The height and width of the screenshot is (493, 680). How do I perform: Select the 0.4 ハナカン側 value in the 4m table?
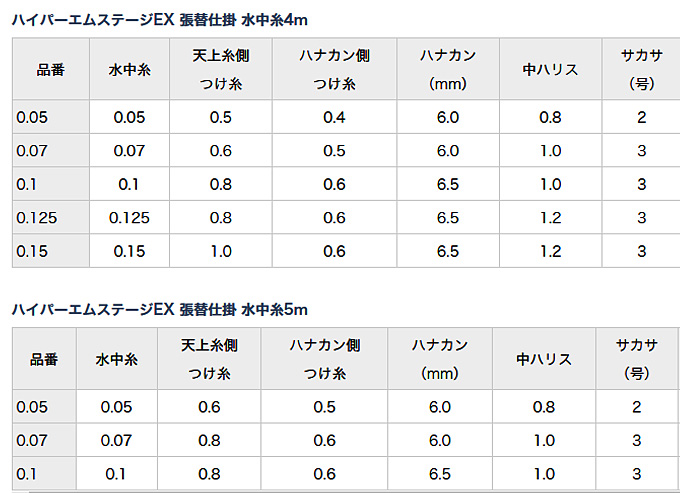[334, 118]
